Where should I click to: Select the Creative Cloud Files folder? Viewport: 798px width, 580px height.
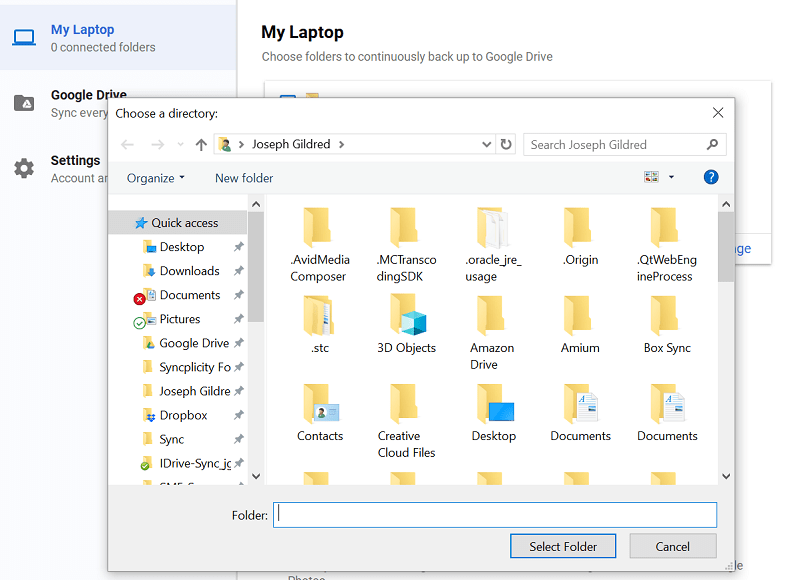pos(406,421)
